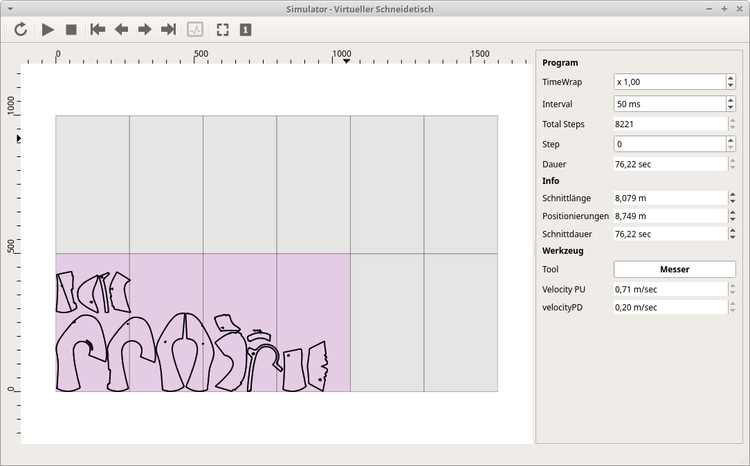This screenshot has width=750, height=466.
Task: Click the Program section heading
Action: point(560,63)
